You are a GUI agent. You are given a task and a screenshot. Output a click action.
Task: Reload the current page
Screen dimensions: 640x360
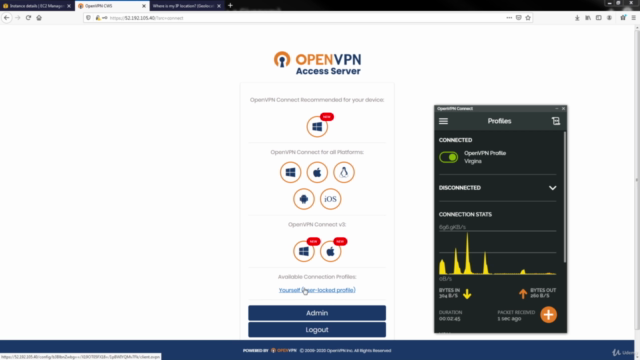coord(28,18)
